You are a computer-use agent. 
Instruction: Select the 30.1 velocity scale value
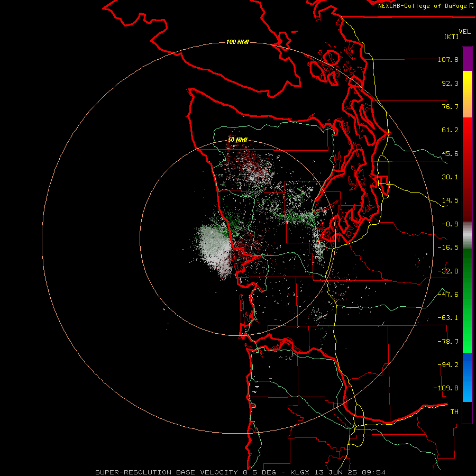click(x=450, y=177)
